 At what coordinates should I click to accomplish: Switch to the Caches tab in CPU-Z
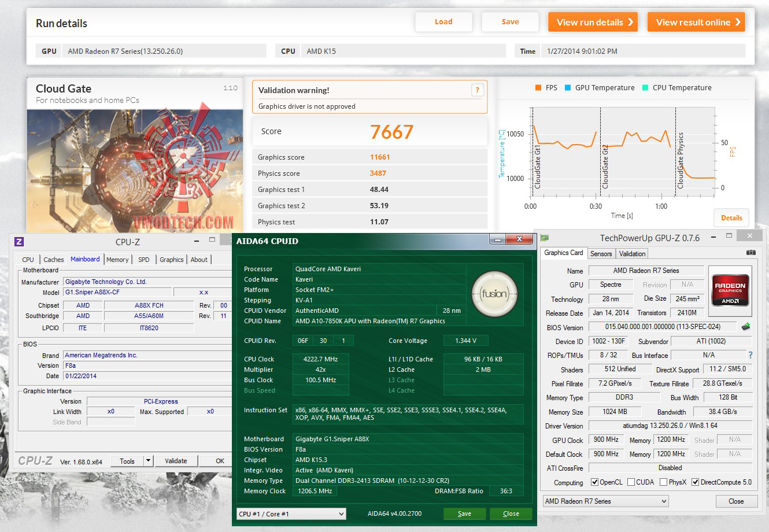coord(54,260)
